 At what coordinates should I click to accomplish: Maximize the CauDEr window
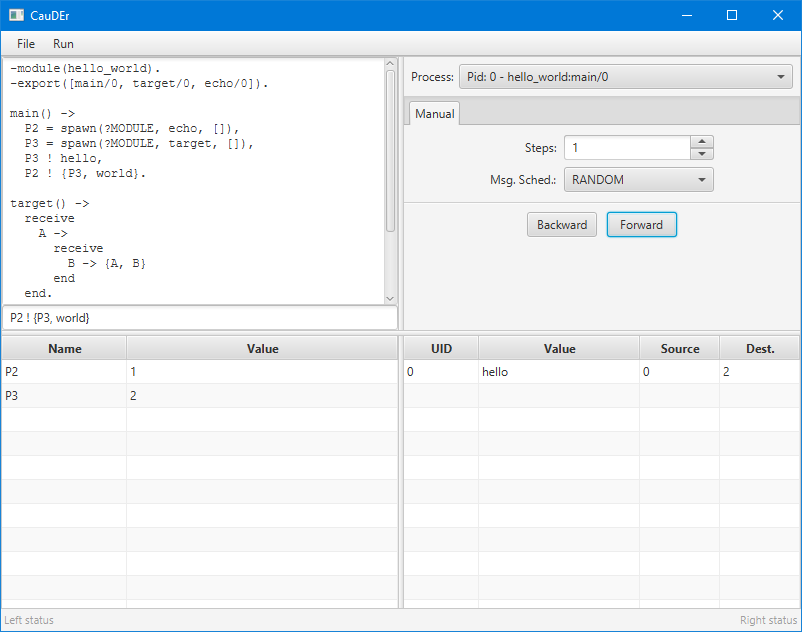coord(732,15)
